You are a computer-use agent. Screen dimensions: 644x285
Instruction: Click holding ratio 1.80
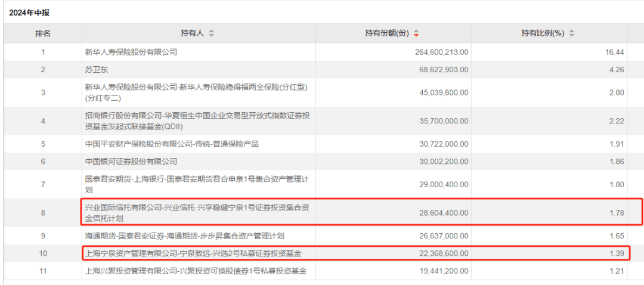click(x=618, y=184)
